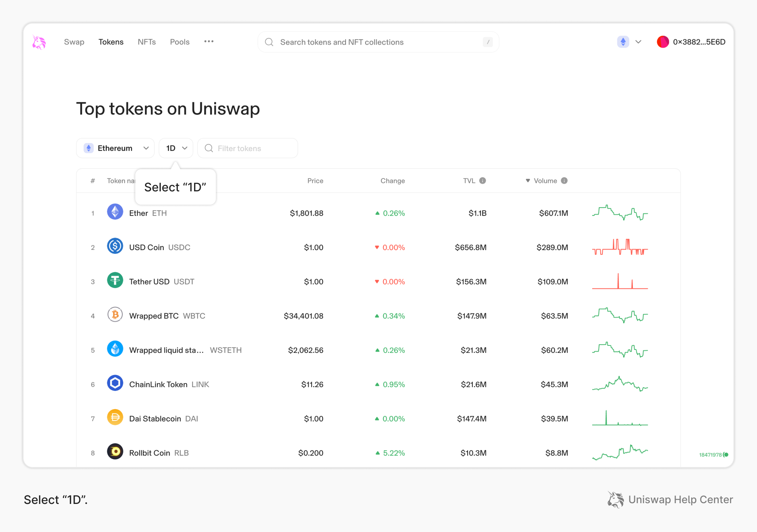Click the $39.5M Dai volume value
This screenshot has width=757, height=532.
554,419
